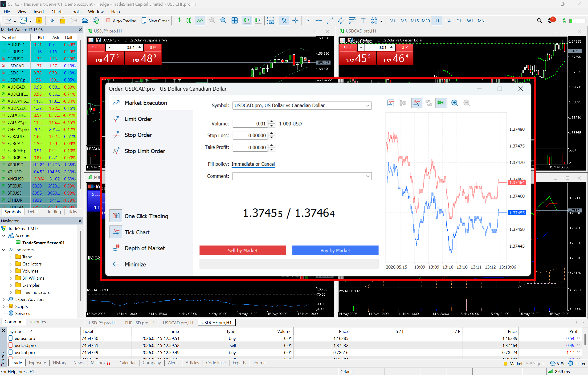This screenshot has width=588, height=375.
Task: Open the Insert menu
Action: pos(39,12)
